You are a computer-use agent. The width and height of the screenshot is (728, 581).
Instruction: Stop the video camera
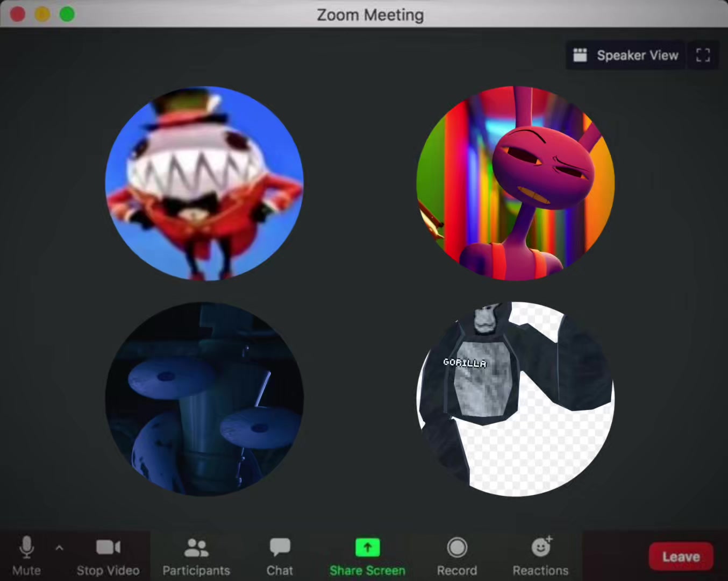108,556
